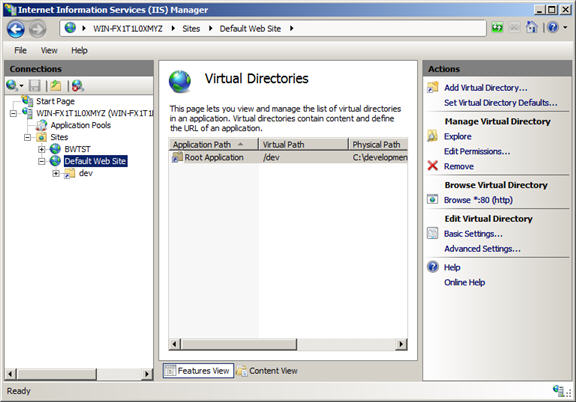
Task: Click the Save icon in the Connections toolbar
Action: [x=35, y=86]
